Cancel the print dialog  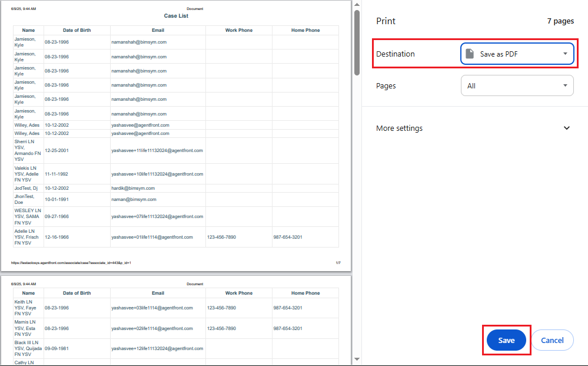pyautogui.click(x=552, y=340)
